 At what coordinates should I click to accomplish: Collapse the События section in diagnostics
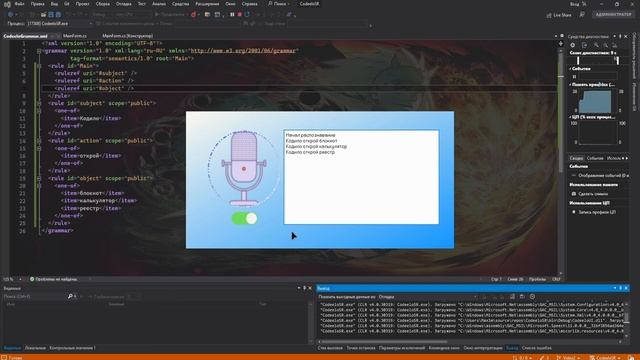(571, 69)
